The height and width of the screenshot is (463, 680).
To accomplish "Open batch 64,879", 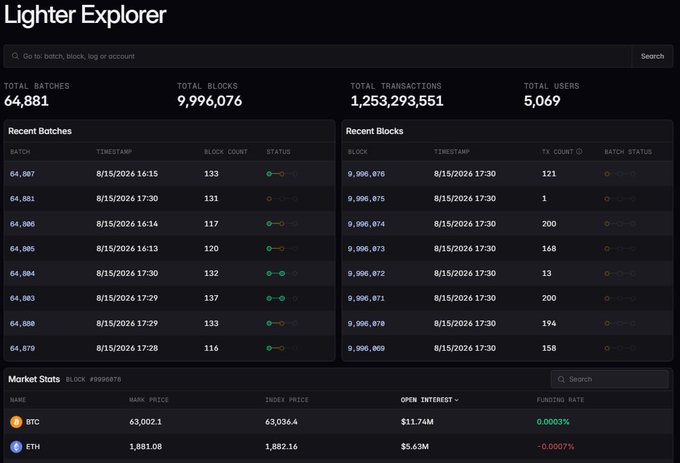I will point(22,348).
